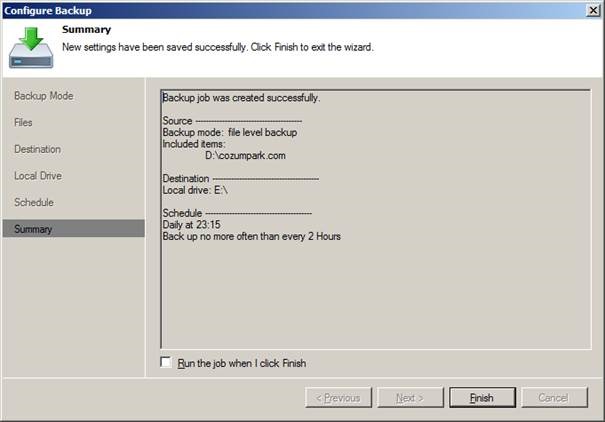Image resolution: width=605 pixels, height=422 pixels.
Task: Click the Next button
Action: pyautogui.click(x=410, y=397)
